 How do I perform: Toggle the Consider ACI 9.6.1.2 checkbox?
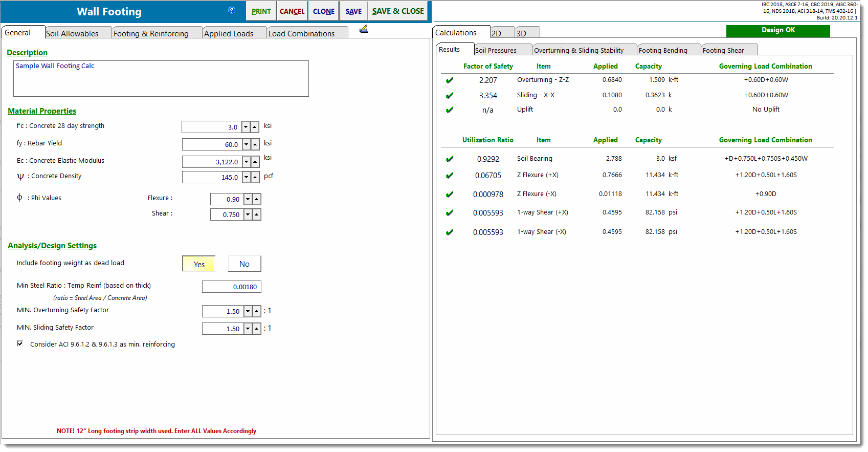pos(20,343)
